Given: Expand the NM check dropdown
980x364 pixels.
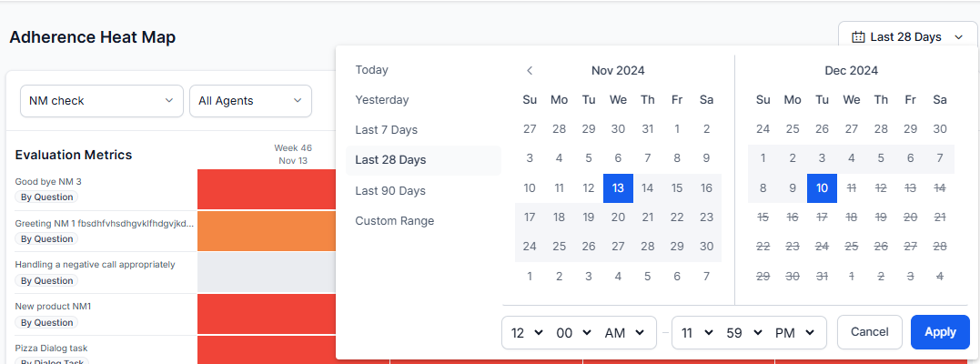Looking at the screenshot, I should [101, 101].
